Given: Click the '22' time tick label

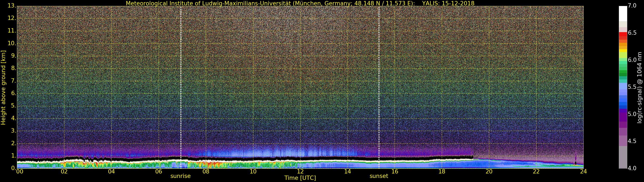Looking at the screenshot, I should tap(536, 171).
